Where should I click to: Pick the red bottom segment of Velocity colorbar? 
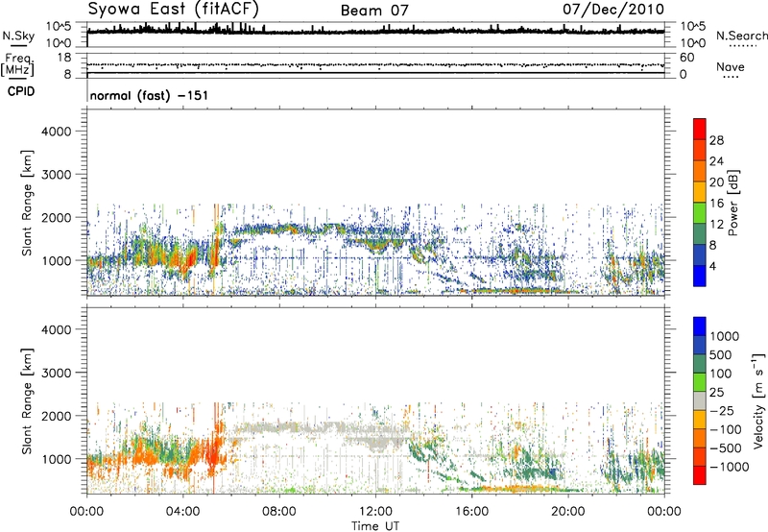pyautogui.click(x=700, y=475)
